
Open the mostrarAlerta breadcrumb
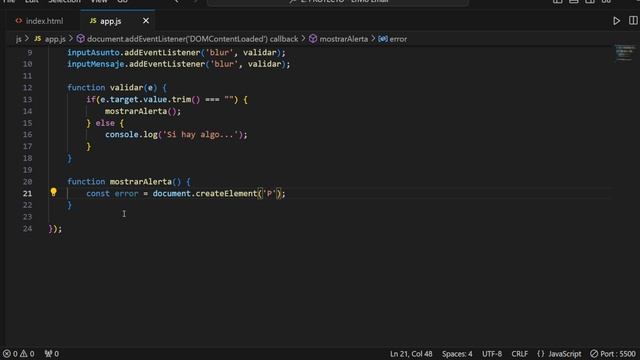pyautogui.click(x=338, y=39)
